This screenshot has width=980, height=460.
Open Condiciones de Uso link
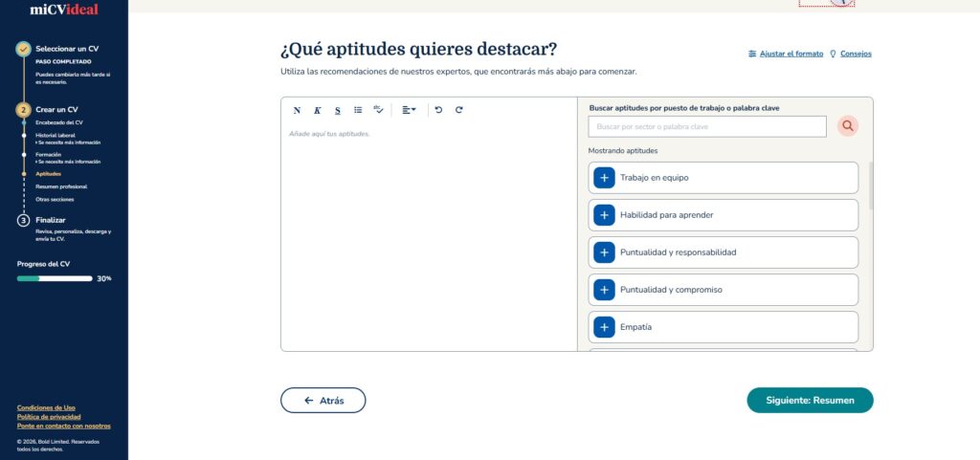click(x=46, y=407)
